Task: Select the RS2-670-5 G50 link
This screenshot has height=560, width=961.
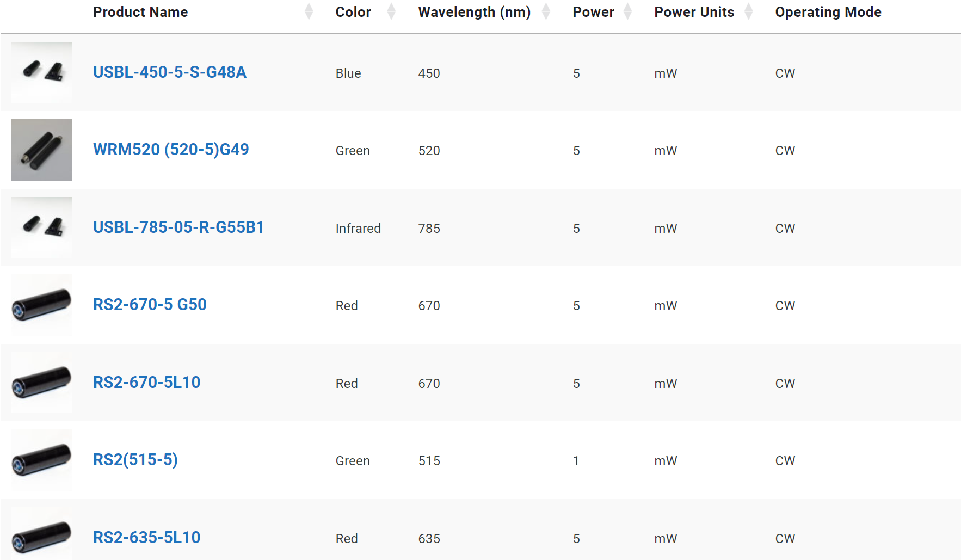Action: coord(150,305)
